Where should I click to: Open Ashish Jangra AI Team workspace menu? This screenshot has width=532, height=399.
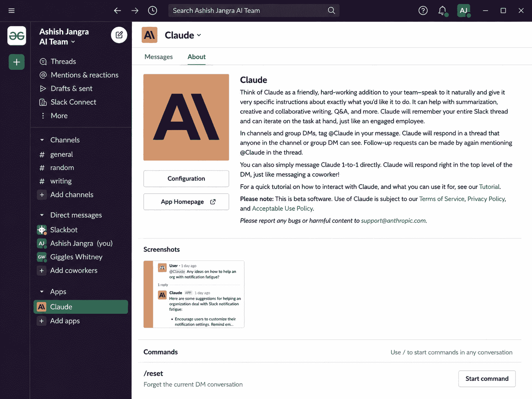click(x=64, y=37)
